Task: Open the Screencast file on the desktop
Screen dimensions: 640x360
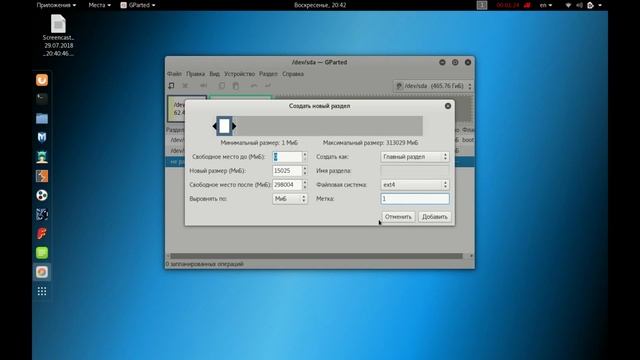Action: [58, 35]
